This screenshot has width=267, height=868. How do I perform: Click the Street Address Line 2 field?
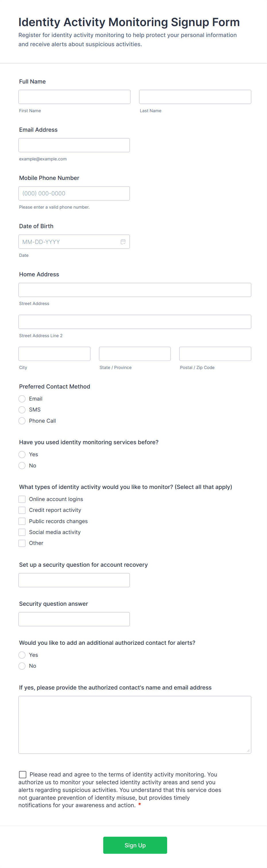[x=135, y=322]
